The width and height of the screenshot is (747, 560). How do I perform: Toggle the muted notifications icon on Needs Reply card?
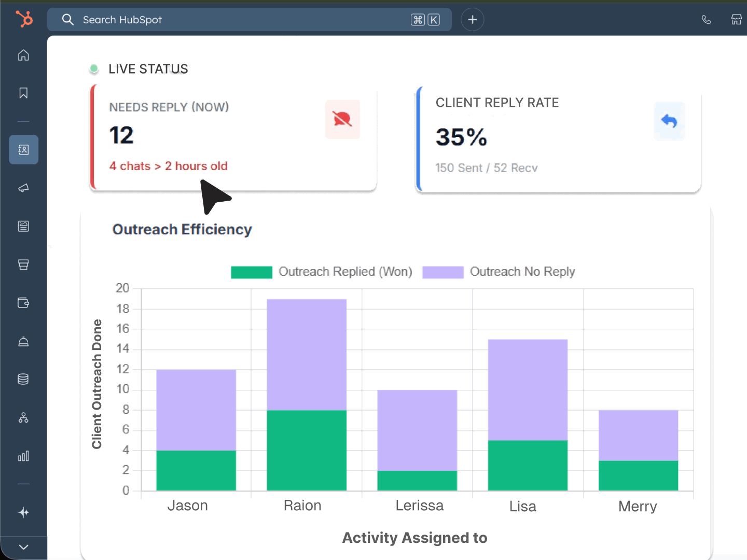click(x=342, y=119)
